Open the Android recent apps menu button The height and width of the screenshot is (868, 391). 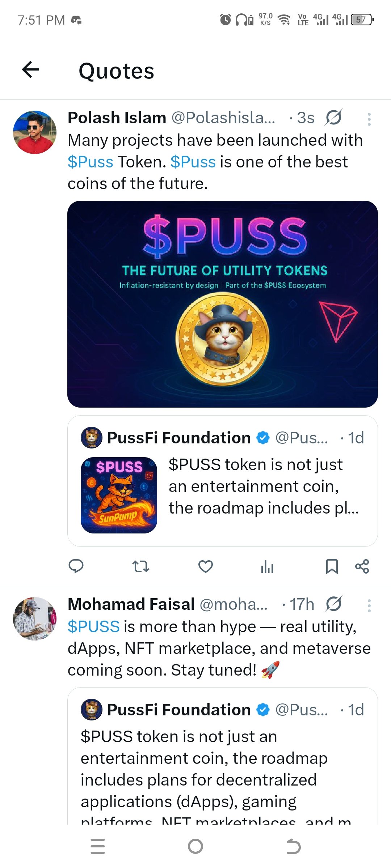tap(98, 846)
